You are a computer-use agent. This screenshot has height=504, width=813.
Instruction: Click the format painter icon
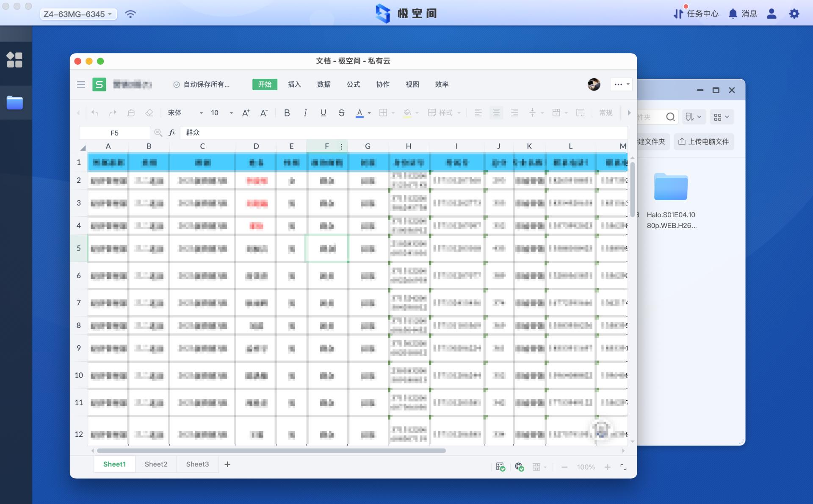(131, 113)
